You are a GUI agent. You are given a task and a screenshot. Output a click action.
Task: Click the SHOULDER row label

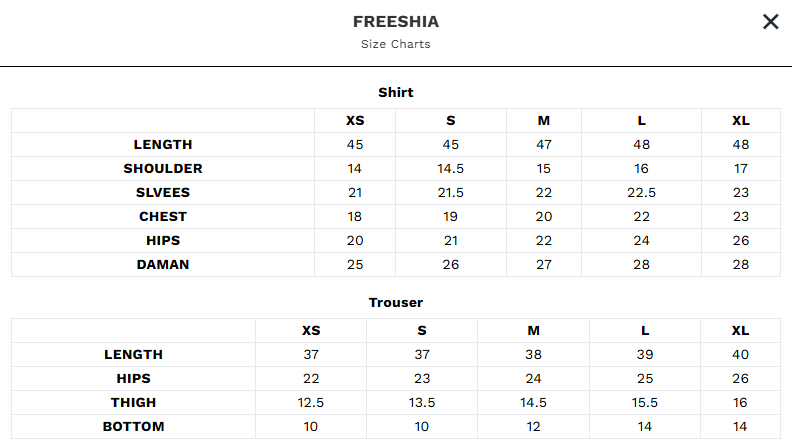[163, 169]
